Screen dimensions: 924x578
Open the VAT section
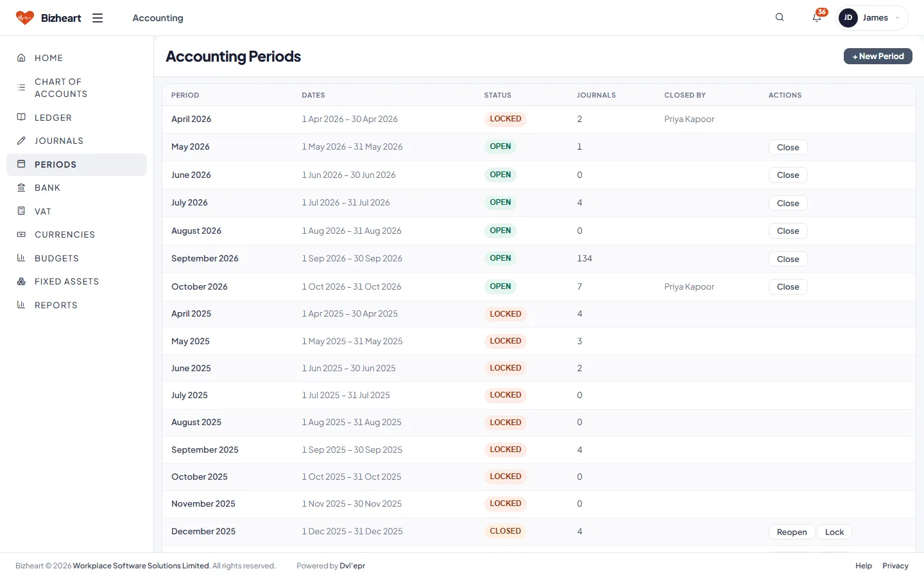click(x=76, y=211)
